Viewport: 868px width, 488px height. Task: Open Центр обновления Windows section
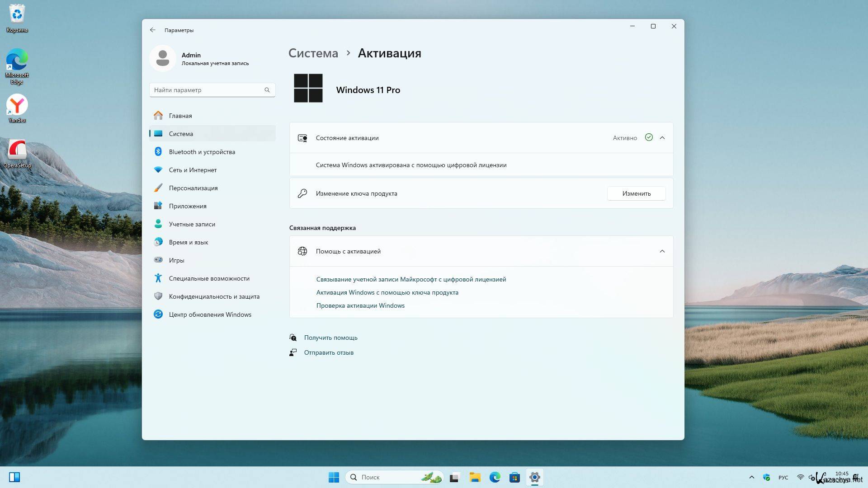(x=210, y=314)
